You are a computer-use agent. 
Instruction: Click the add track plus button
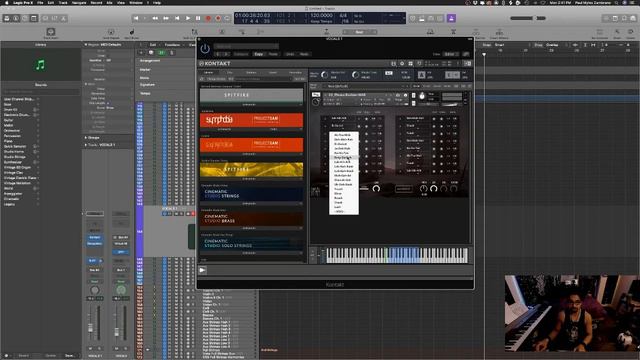coord(141,53)
